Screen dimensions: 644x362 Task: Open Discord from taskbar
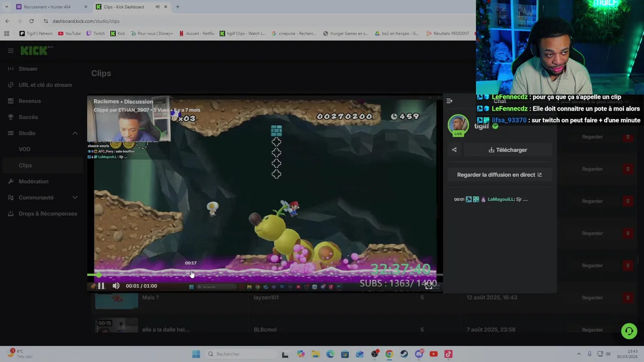pos(419,354)
